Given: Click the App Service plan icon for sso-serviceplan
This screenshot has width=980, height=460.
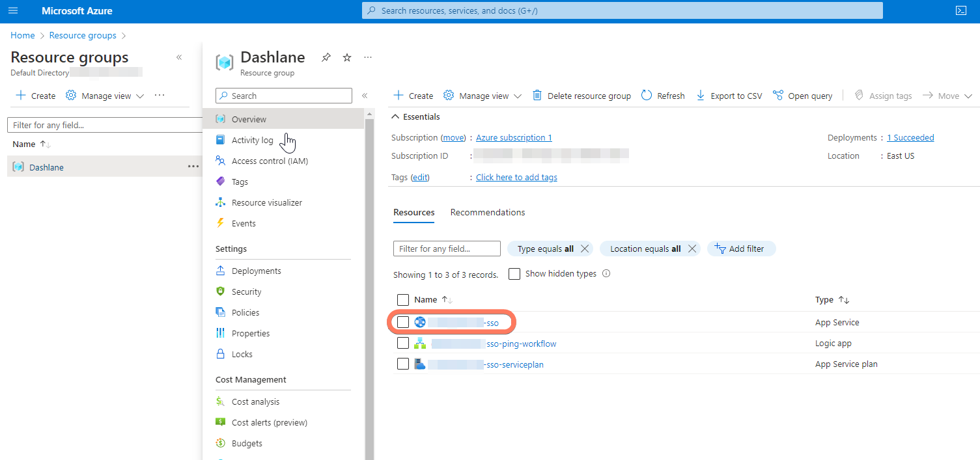Looking at the screenshot, I should point(420,364).
